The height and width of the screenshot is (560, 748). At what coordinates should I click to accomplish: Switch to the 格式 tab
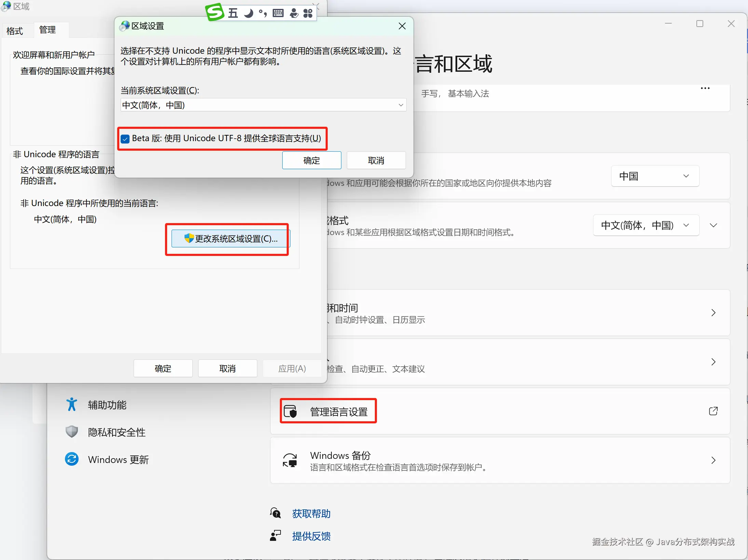point(15,31)
